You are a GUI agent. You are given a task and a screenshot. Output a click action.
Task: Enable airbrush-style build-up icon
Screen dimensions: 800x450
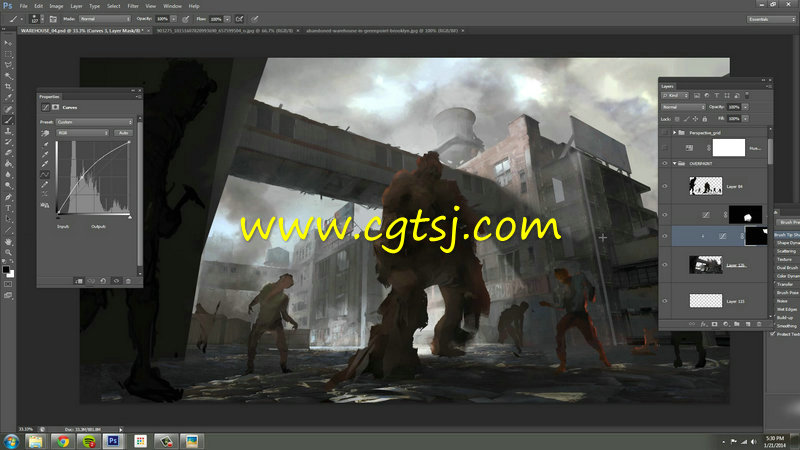239,19
